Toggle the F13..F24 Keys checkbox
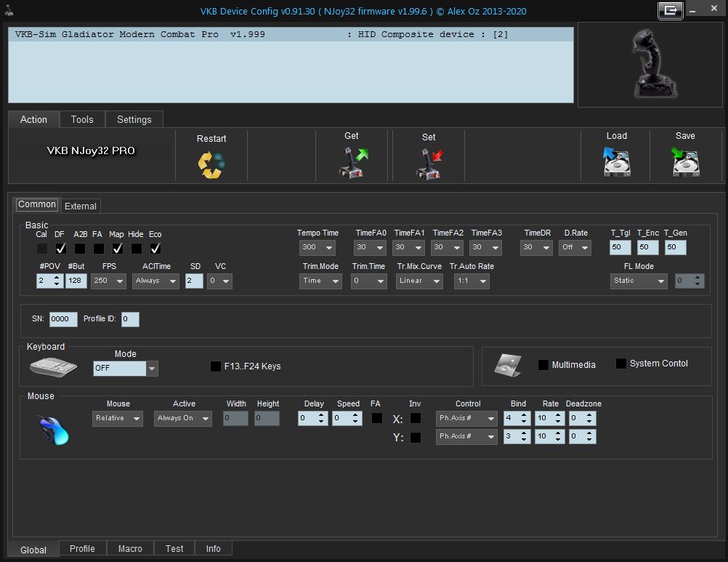The image size is (728, 562). click(x=216, y=366)
